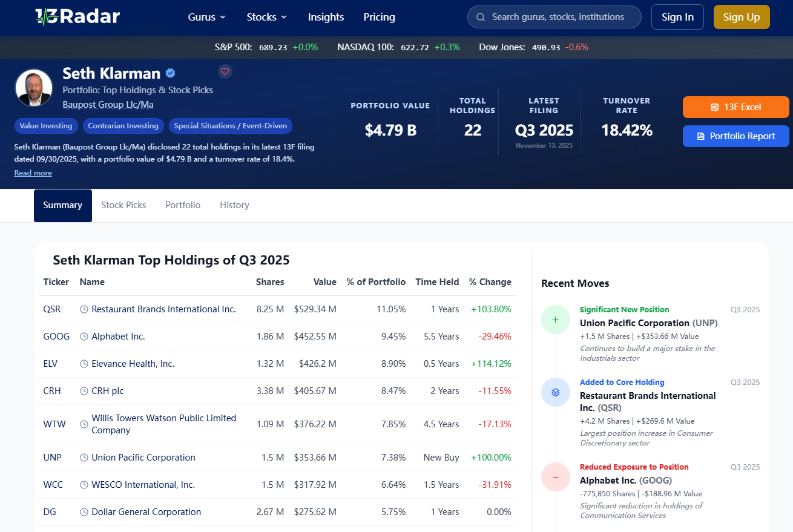793x532 pixels.
Task: Expand the Gurus dropdown menu
Action: [x=206, y=17]
